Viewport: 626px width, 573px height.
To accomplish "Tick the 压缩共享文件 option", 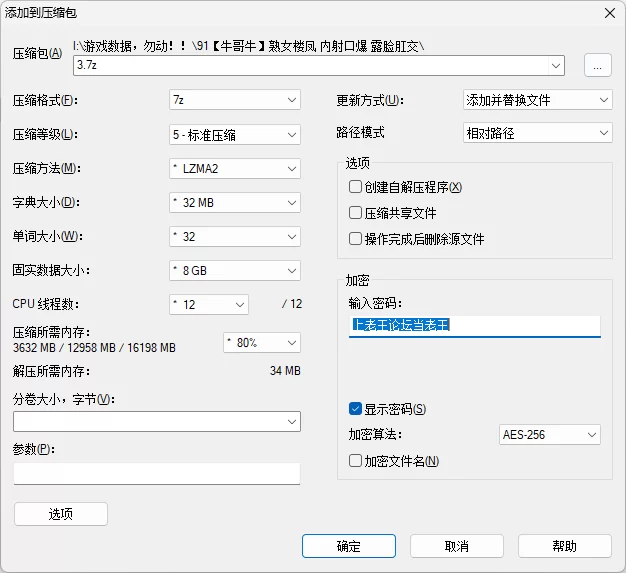I will coord(355,213).
